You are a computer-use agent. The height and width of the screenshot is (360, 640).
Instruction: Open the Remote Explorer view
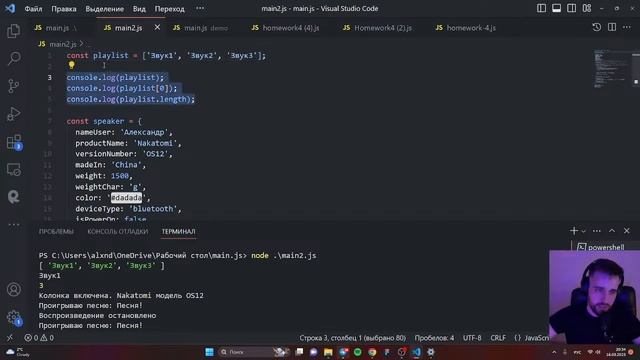(13, 169)
